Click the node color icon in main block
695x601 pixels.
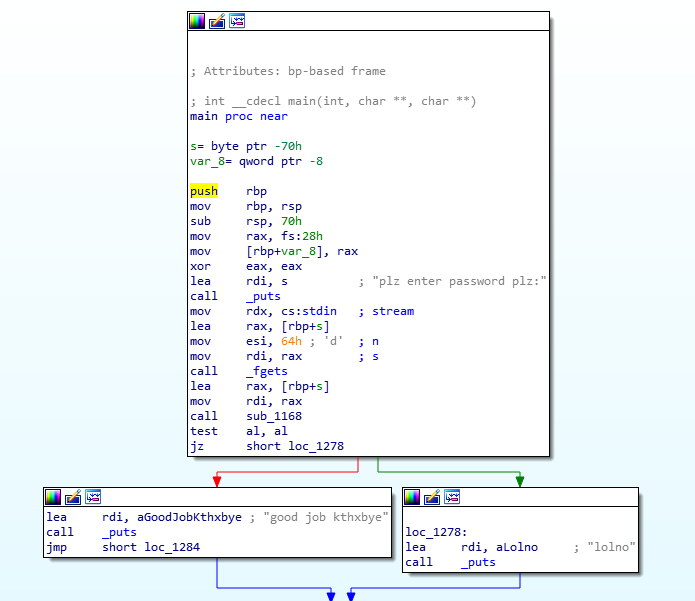pyautogui.click(x=197, y=21)
